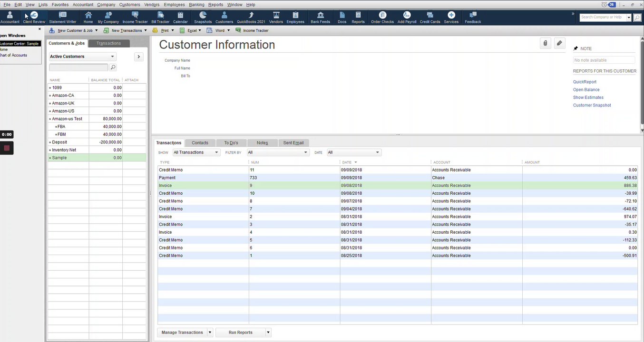Expand the Active Customers dropdown
This screenshot has height=342, width=644.
(x=83, y=57)
